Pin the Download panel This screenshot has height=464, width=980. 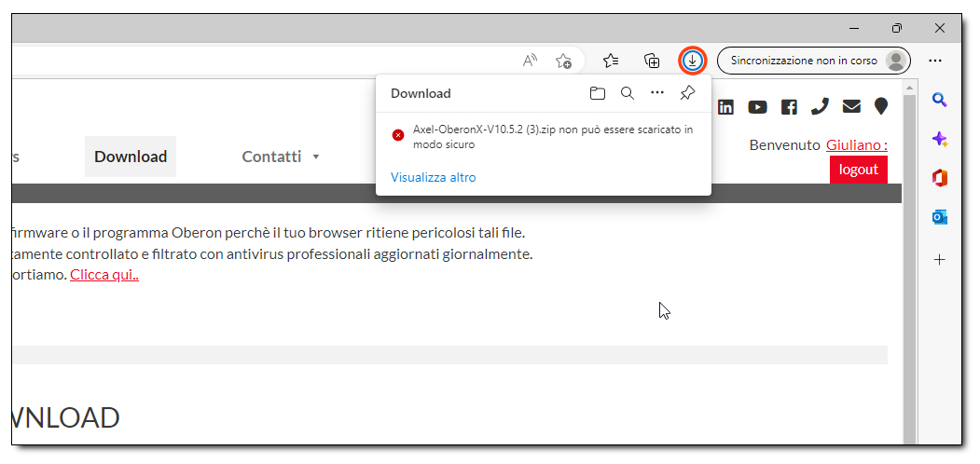tap(687, 94)
